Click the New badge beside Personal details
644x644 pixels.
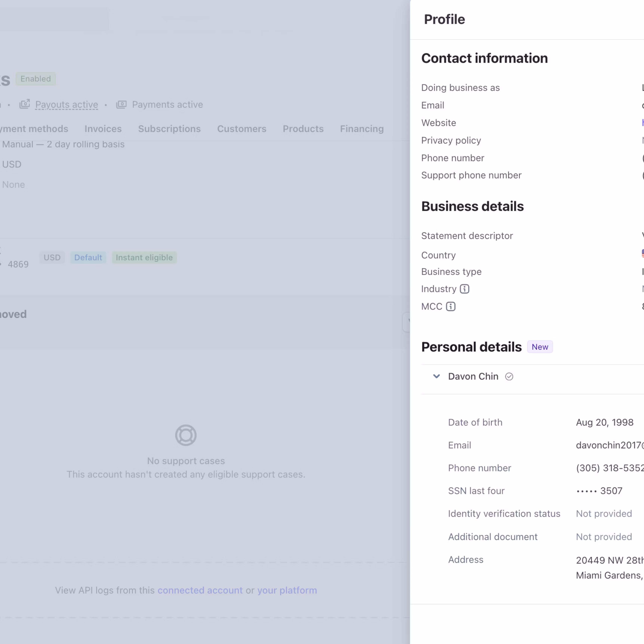click(540, 347)
